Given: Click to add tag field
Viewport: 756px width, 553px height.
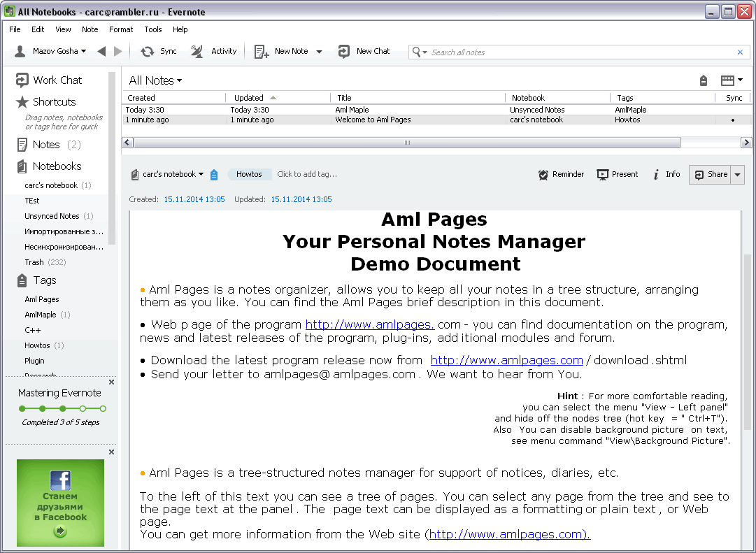Looking at the screenshot, I should [307, 174].
